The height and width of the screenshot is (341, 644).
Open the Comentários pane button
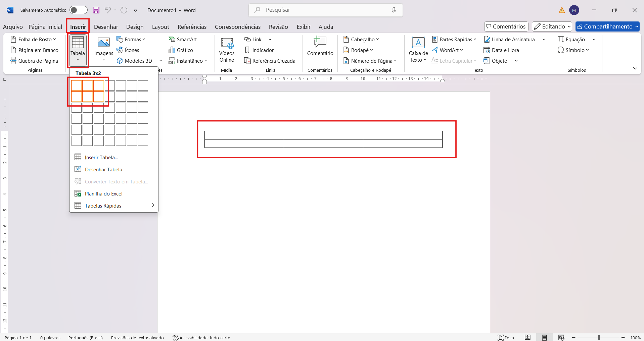pyautogui.click(x=506, y=26)
